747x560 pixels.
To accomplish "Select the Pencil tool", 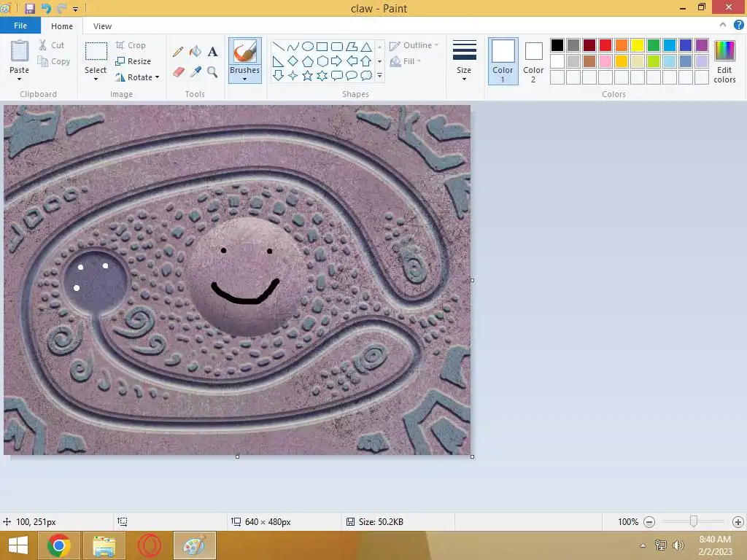I will coord(178,52).
